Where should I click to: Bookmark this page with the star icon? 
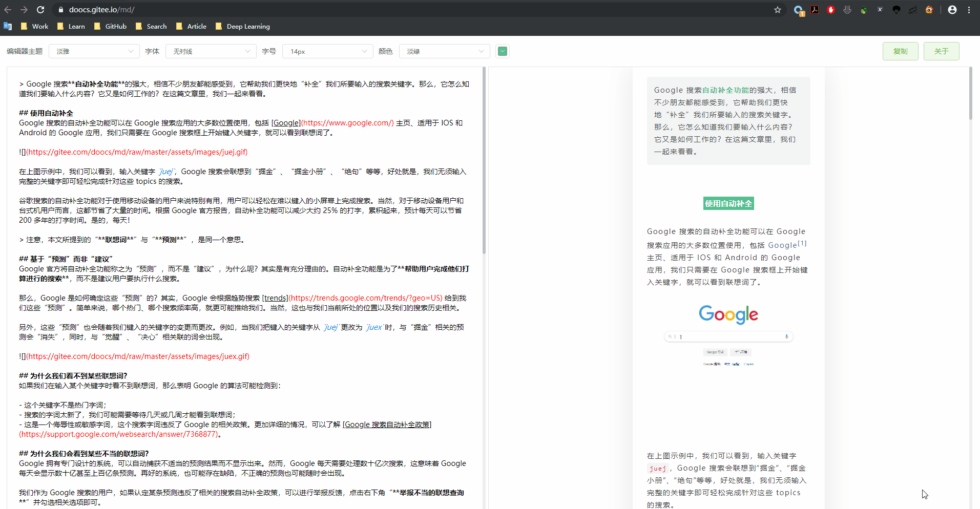tap(778, 10)
